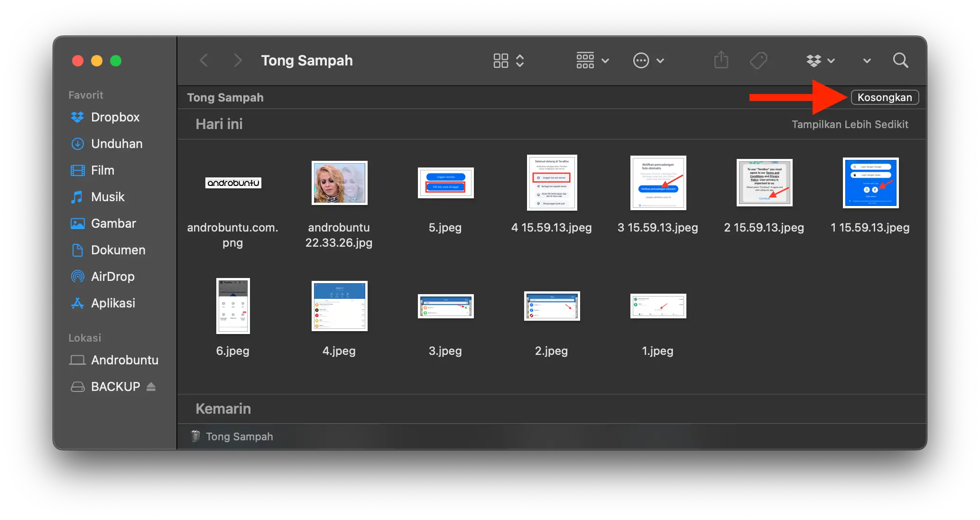
Task: Click the Unduhan download icon
Action: click(x=77, y=143)
